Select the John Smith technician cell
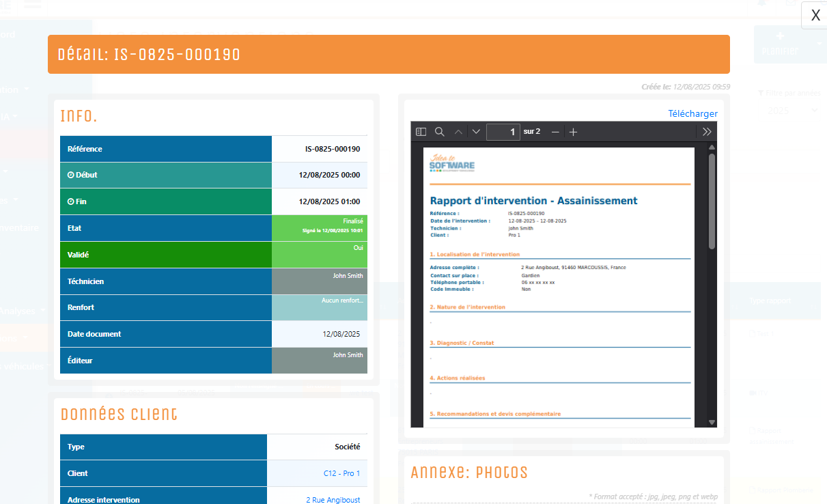 pos(320,281)
